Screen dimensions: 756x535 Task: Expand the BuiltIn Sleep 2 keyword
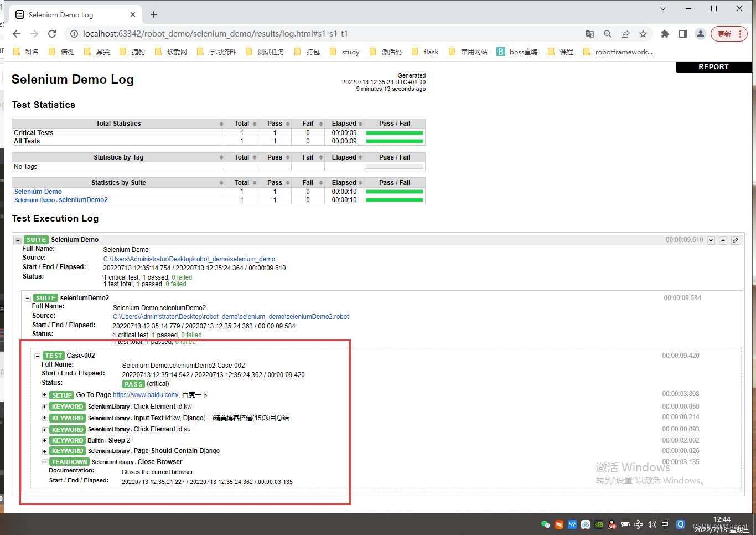(x=45, y=441)
